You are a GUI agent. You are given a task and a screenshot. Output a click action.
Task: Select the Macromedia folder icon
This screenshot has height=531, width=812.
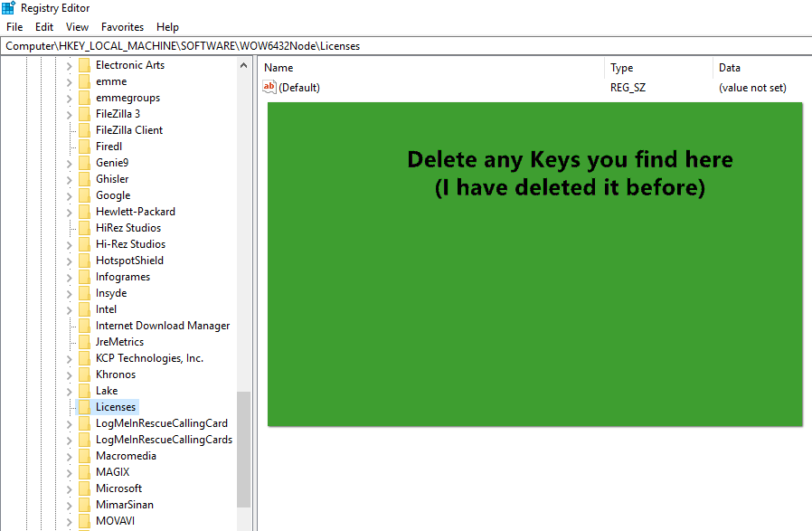click(84, 456)
